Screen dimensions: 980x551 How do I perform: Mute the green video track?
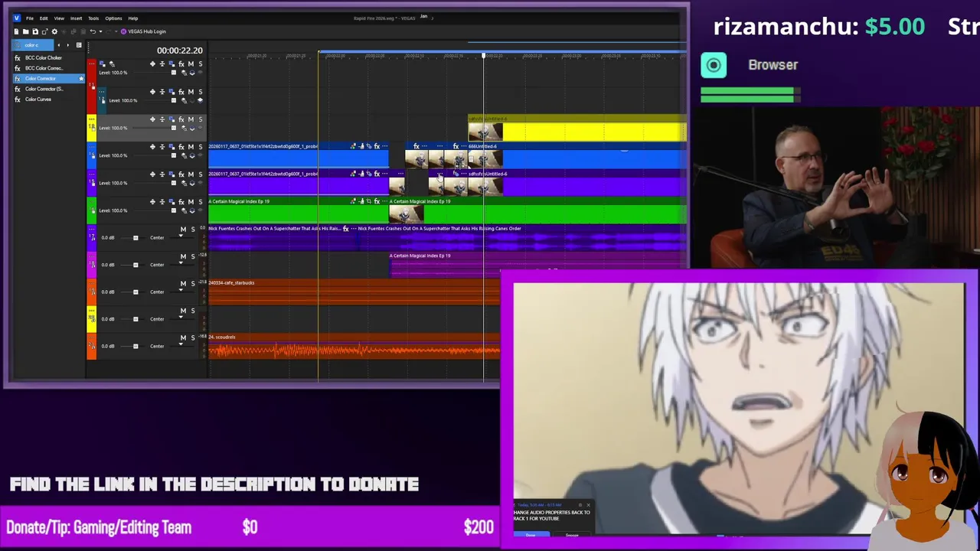pos(191,202)
